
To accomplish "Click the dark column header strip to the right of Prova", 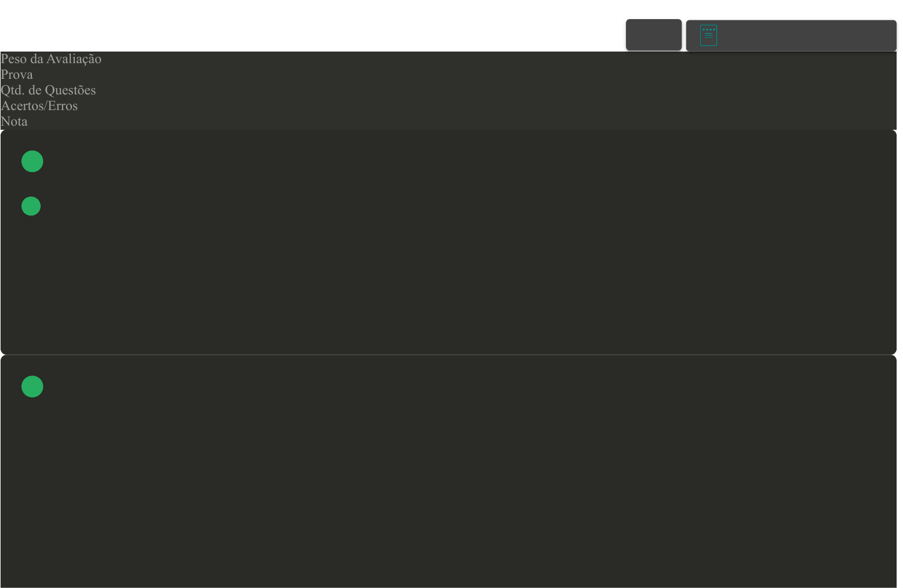I will (x=464, y=75).
